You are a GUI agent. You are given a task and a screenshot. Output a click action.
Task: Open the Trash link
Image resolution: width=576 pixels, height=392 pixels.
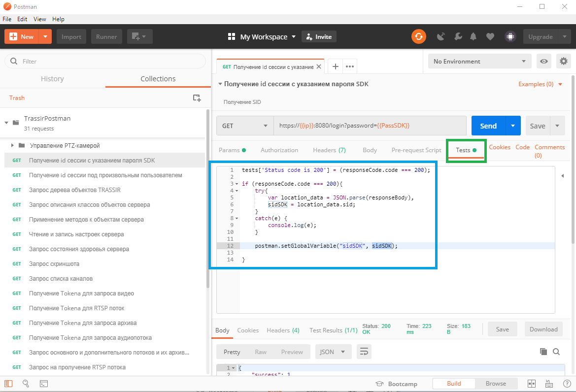(17, 98)
